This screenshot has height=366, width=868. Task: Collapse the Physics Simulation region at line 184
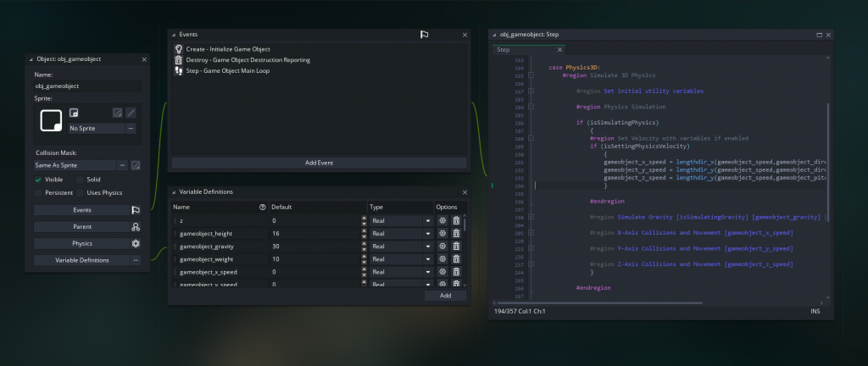[x=531, y=107]
